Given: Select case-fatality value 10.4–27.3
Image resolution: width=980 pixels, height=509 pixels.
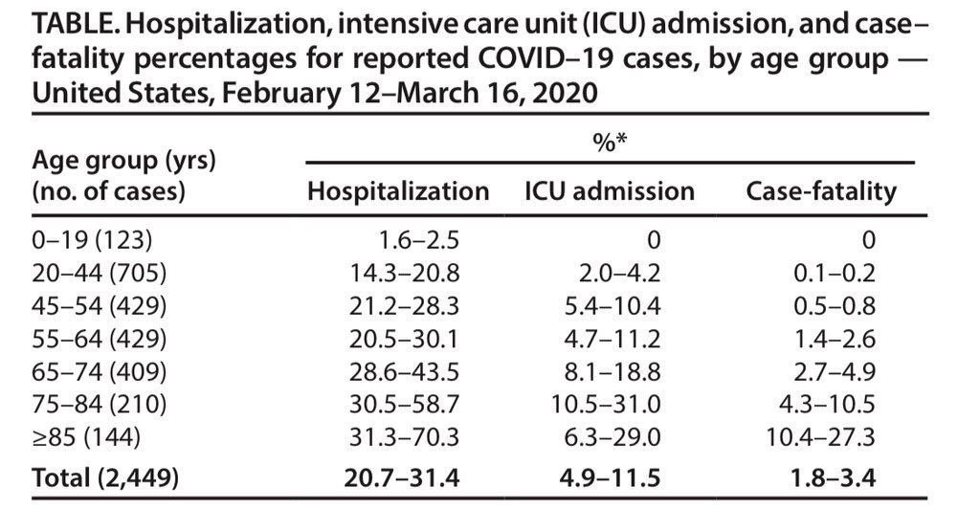Looking at the screenshot, I should (x=821, y=438).
